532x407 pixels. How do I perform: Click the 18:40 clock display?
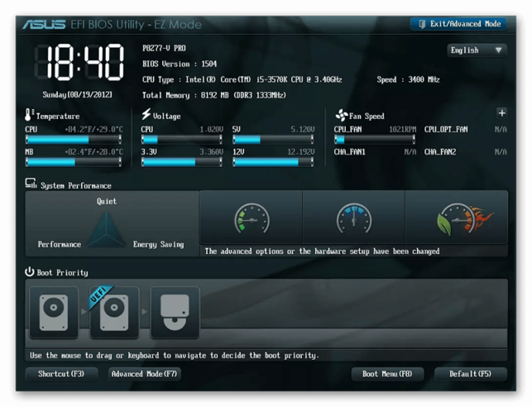click(x=80, y=62)
